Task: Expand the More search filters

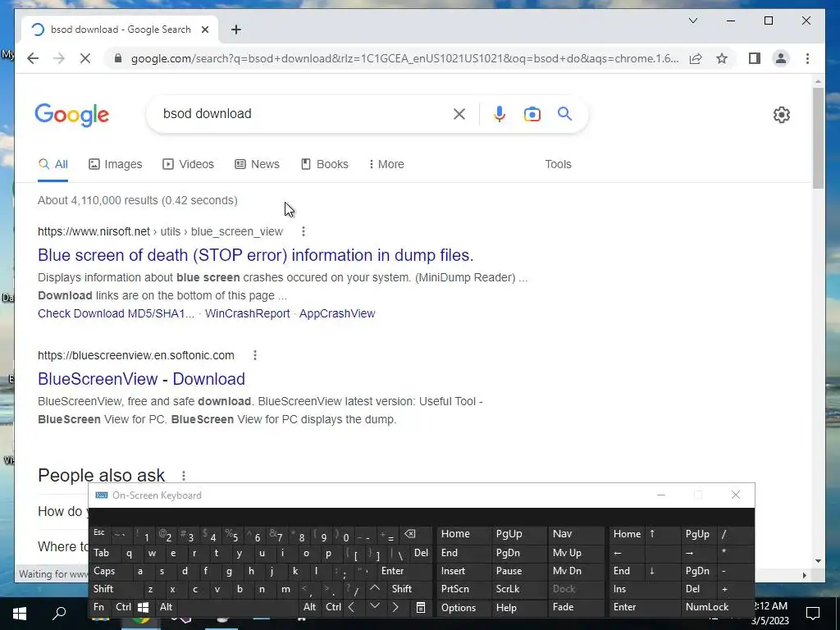Action: point(386,164)
